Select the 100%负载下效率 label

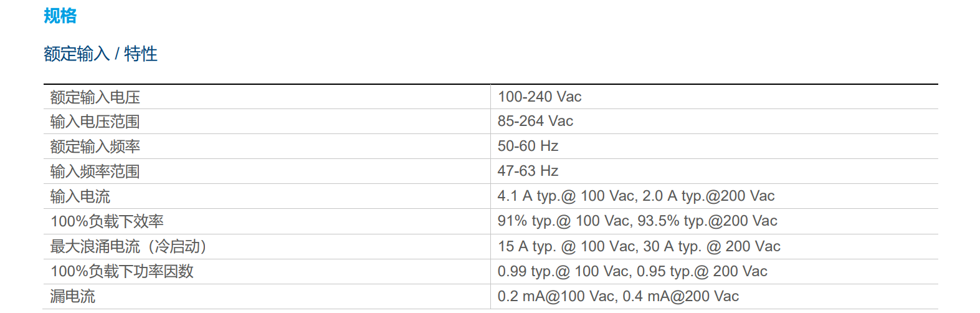pyautogui.click(x=107, y=221)
